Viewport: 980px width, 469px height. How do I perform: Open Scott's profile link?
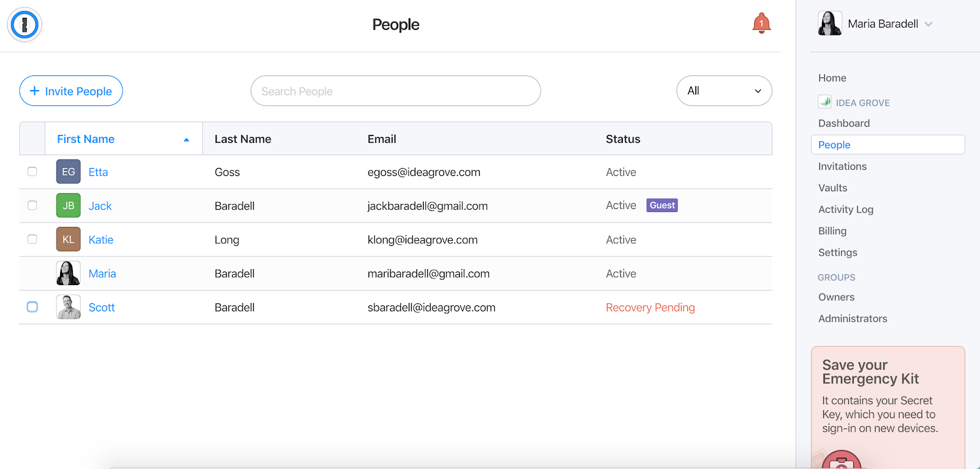(x=102, y=307)
